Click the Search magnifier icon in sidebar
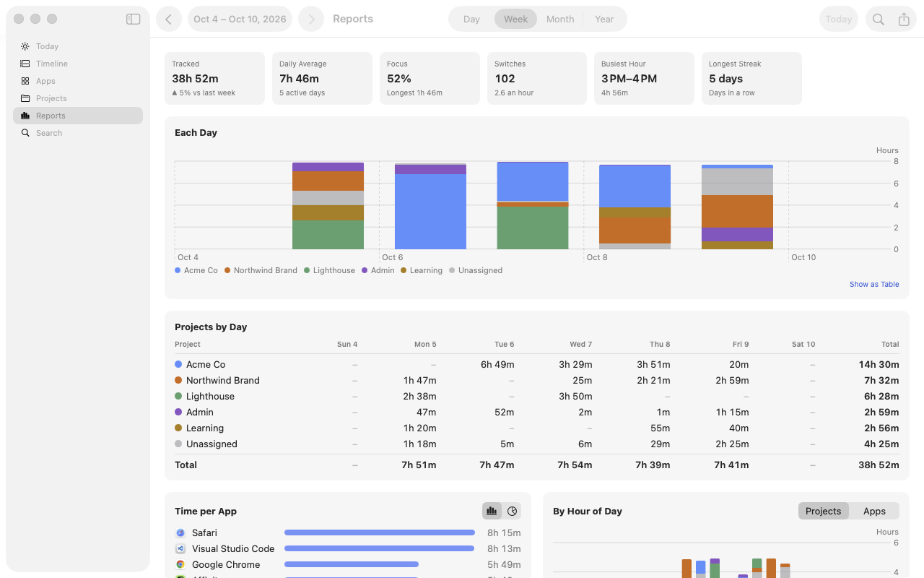924x578 pixels. click(x=25, y=133)
